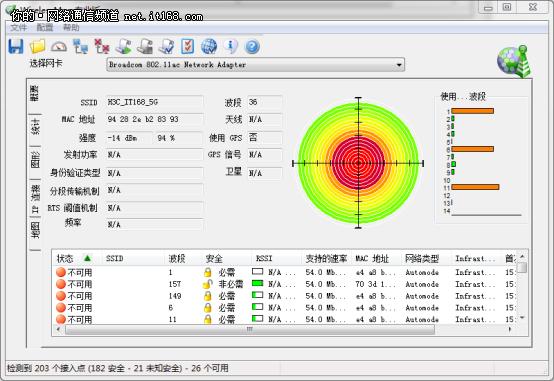
Task: Switch to the 概要 vertical tab
Action: [x=35, y=93]
